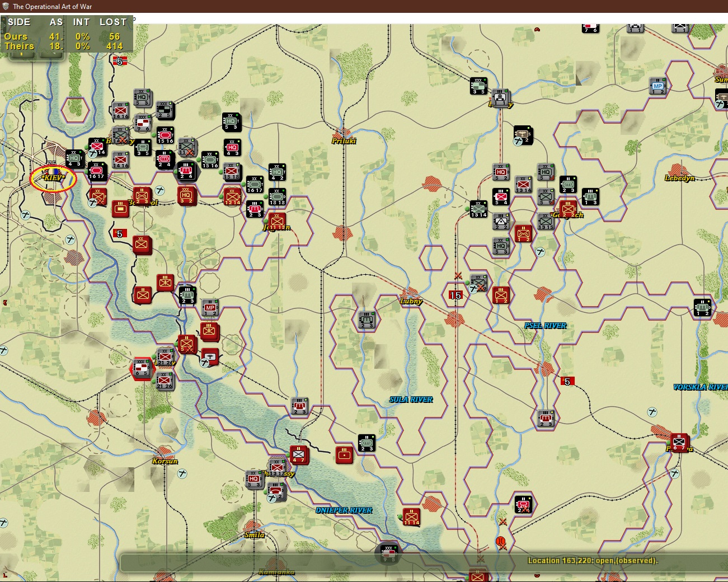728x582 pixels.
Task: Select the red infantry counter 11-14
Action: pyautogui.click(x=411, y=517)
